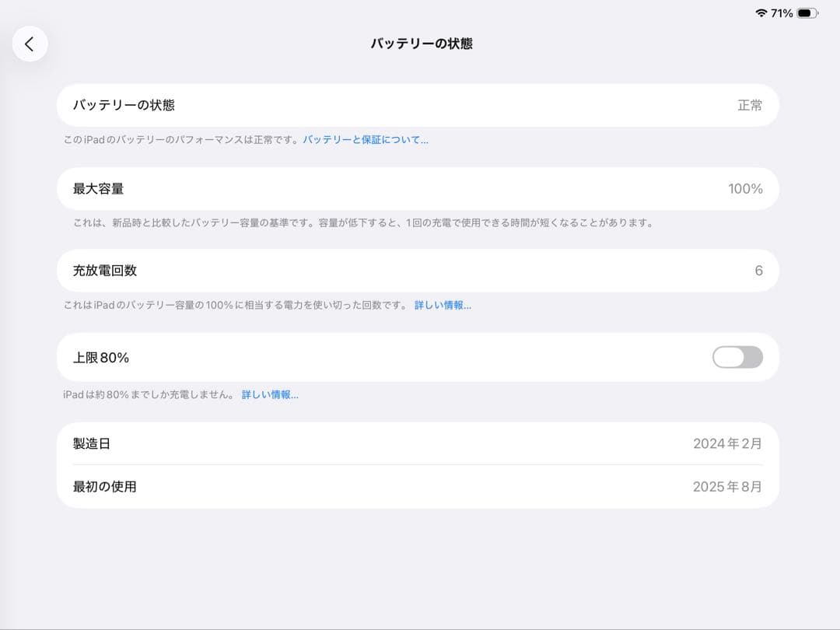Tap the 製造日 row showing 2024年2月
Viewport: 840px width, 630px height.
[x=420, y=443]
